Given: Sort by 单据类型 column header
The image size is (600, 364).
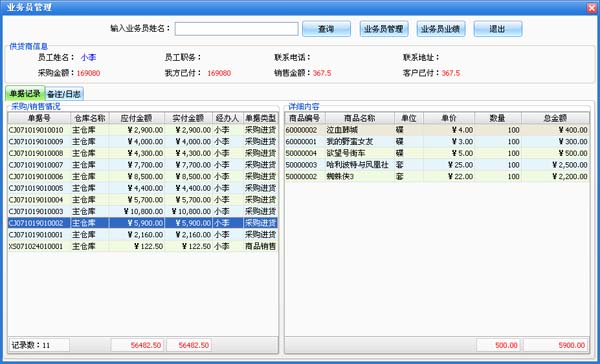Looking at the screenshot, I should coord(261,118).
